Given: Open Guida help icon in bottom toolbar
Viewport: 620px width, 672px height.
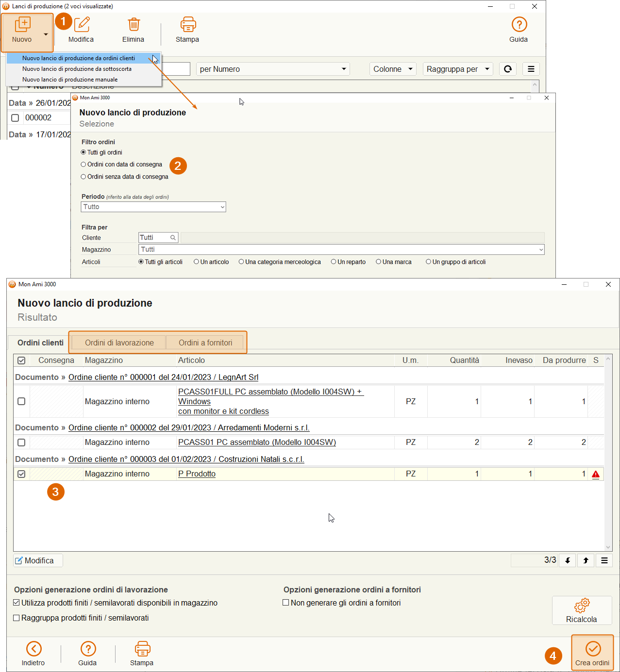Looking at the screenshot, I should [x=88, y=649].
